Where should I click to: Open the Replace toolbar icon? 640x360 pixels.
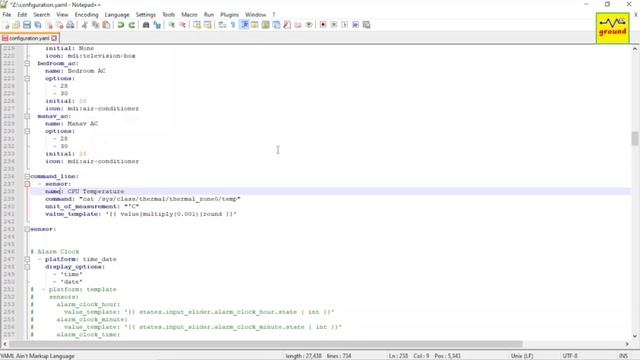pos(157,25)
